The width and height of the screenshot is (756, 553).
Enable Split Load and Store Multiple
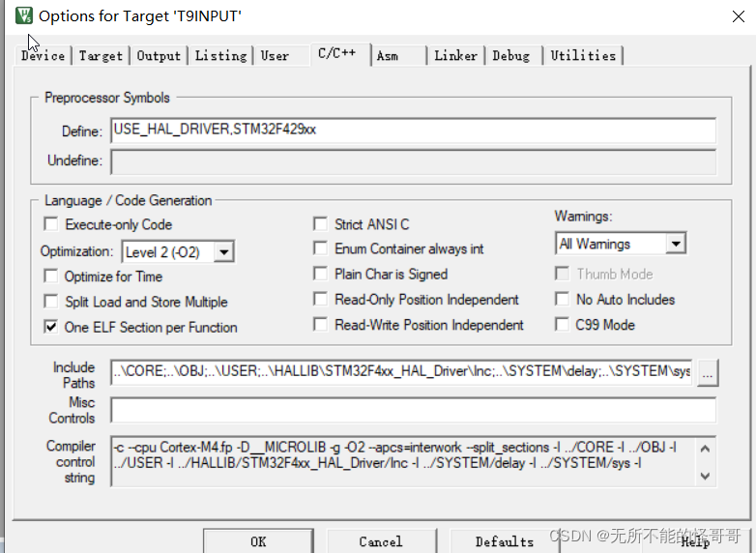click(x=50, y=302)
